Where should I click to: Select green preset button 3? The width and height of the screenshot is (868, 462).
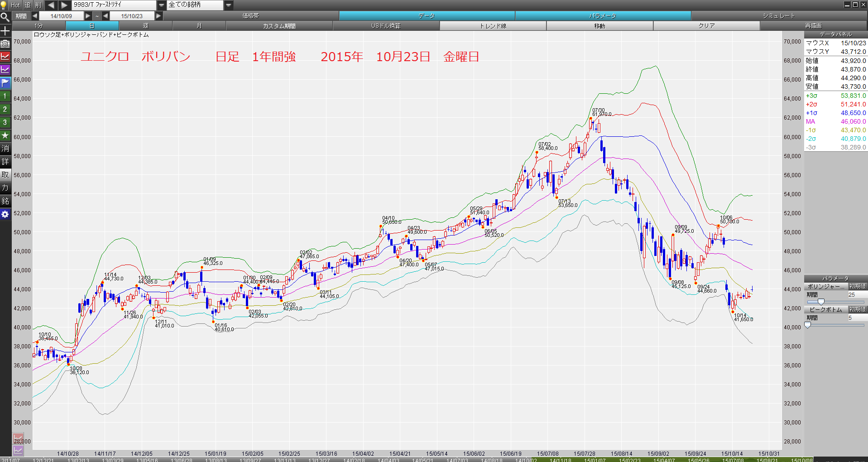pyautogui.click(x=5, y=122)
